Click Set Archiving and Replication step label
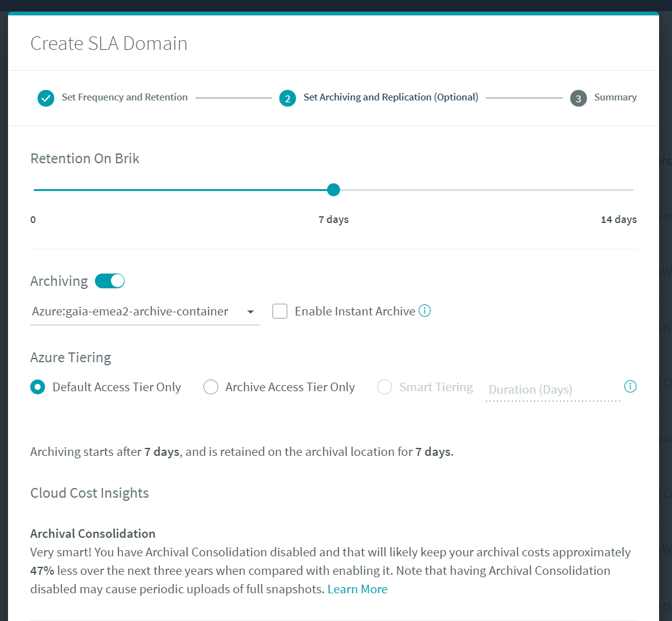The width and height of the screenshot is (672, 621). (391, 97)
